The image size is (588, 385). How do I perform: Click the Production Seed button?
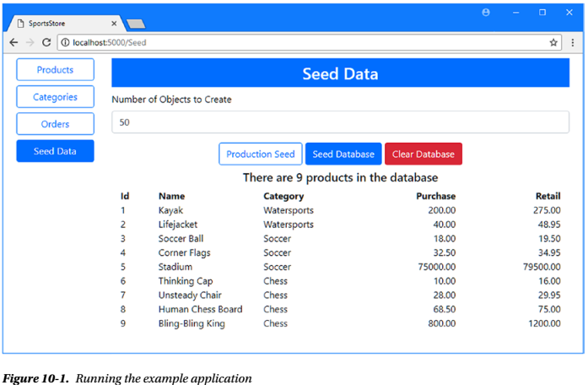[x=260, y=155]
